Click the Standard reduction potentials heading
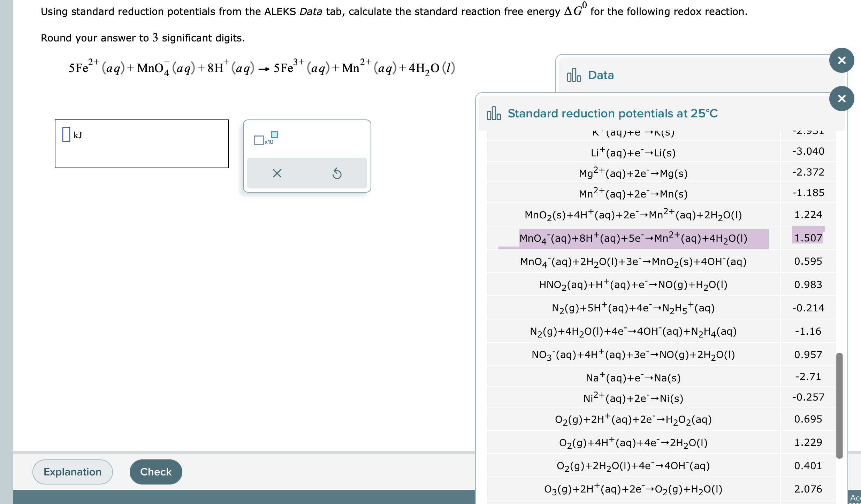The height and width of the screenshot is (504, 861). (612, 114)
